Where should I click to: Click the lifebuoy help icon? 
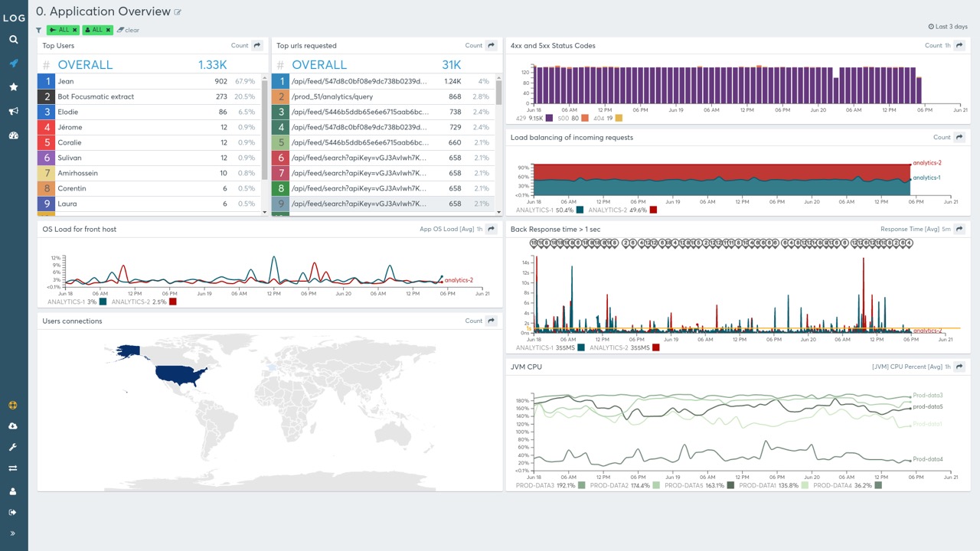point(13,406)
